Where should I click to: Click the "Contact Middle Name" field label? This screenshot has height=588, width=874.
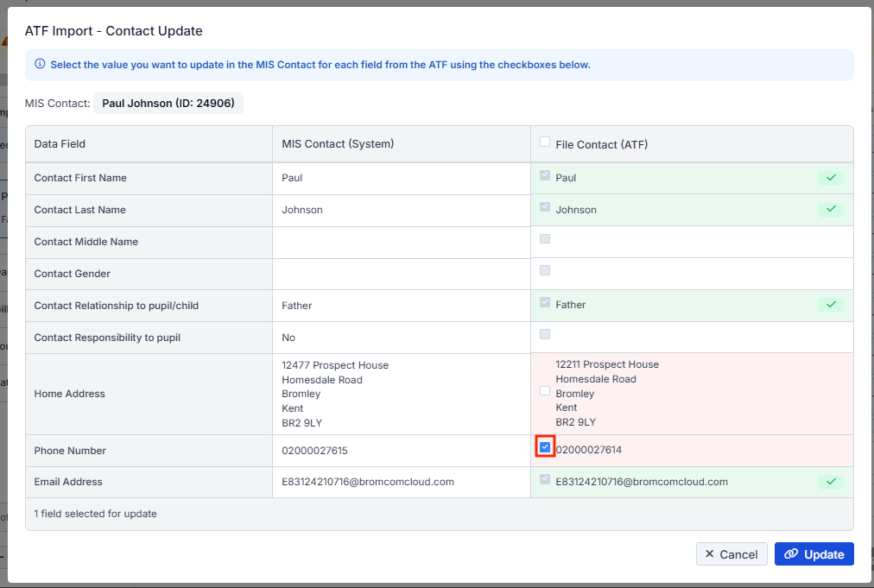[85, 242]
